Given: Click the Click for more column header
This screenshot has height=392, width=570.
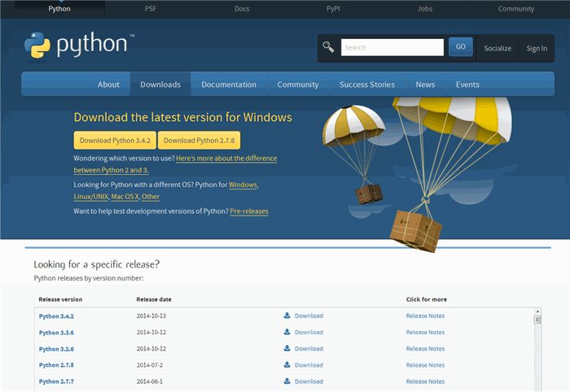Looking at the screenshot, I should pos(427,299).
